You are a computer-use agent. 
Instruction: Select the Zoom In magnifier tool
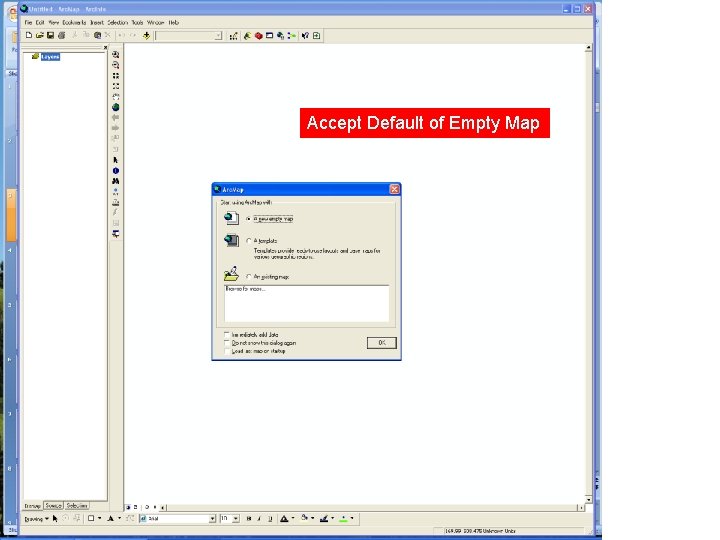[116, 55]
